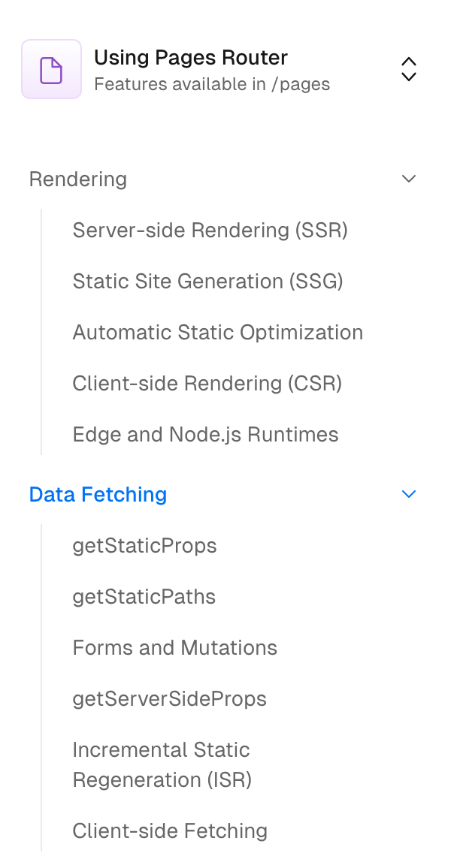Click the vertical guide line beside Rendering items
The width and height of the screenshot is (460, 868).
41,332
